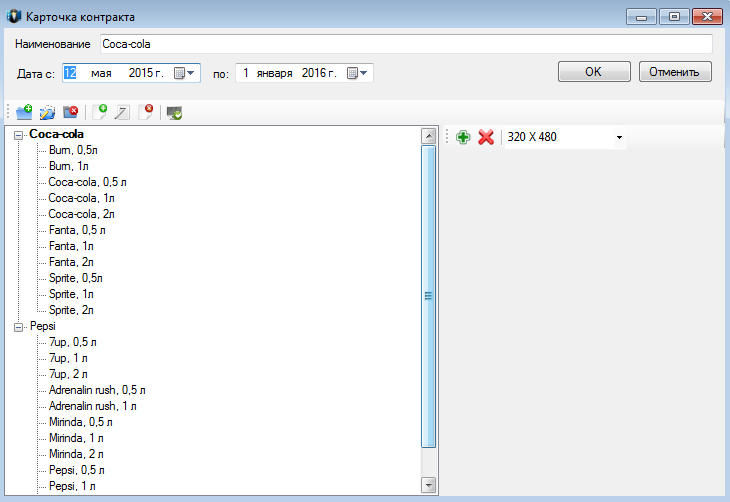Screen dimensions: 730x502
Task: Select the day 12 in start date
Action: (x=70, y=73)
